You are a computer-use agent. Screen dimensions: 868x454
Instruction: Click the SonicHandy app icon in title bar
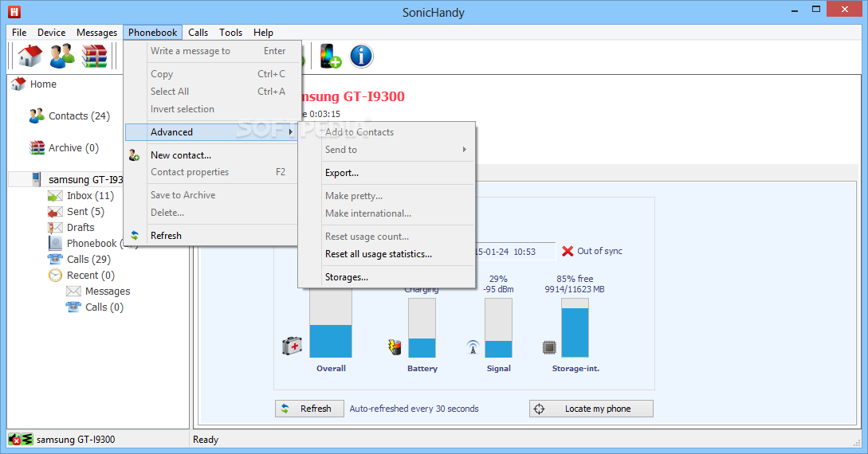tap(14, 11)
